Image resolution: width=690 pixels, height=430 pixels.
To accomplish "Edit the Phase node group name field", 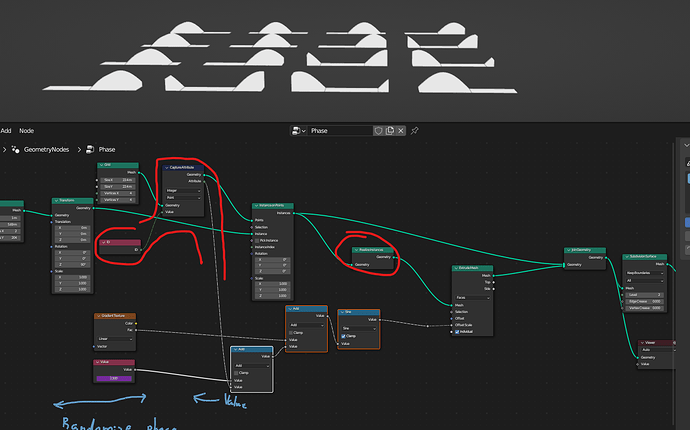I will tap(340, 131).
